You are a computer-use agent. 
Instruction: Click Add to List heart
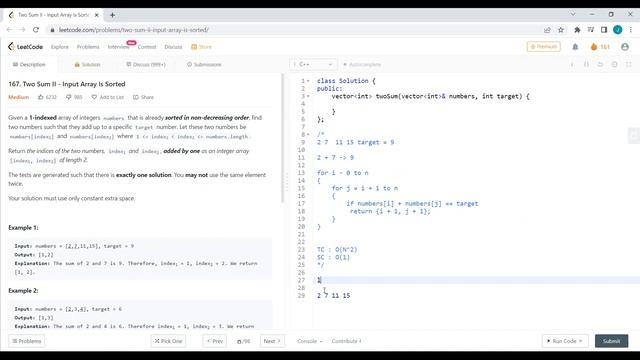click(107, 97)
